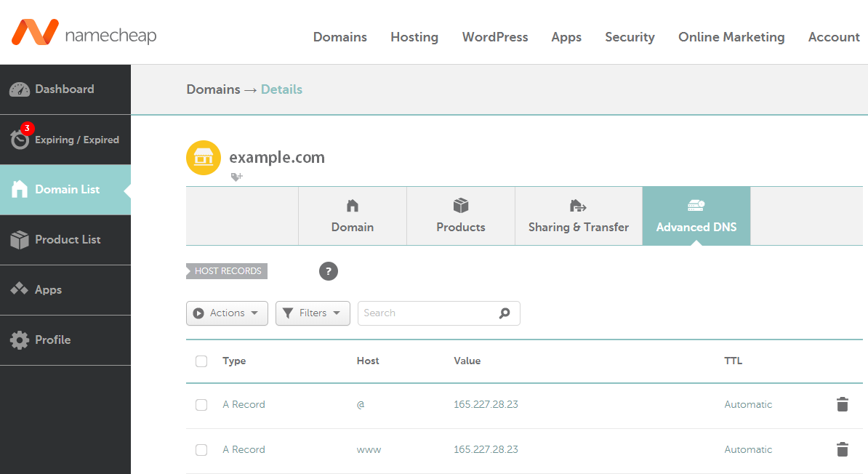Select all host records via header checkbox
The height and width of the screenshot is (474, 868).
click(201, 361)
